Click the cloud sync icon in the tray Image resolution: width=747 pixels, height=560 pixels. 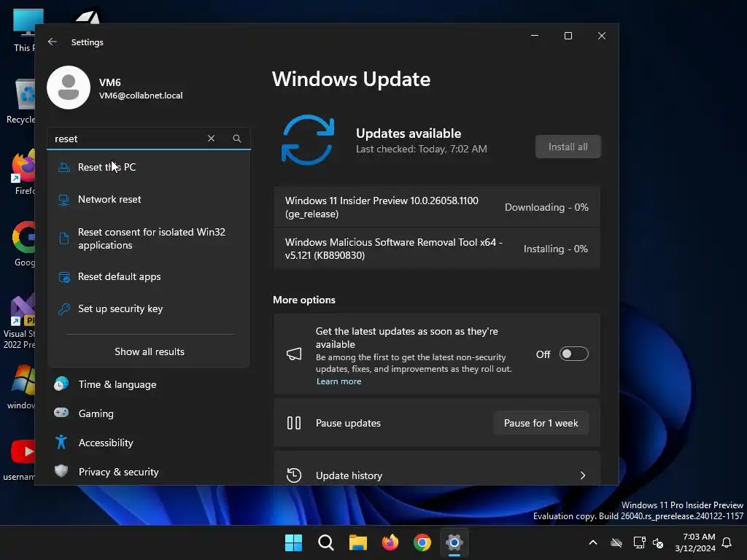tap(616, 542)
